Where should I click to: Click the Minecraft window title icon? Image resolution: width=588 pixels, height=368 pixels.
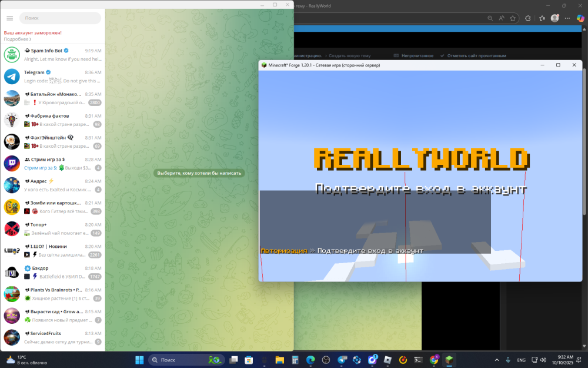pyautogui.click(x=264, y=65)
